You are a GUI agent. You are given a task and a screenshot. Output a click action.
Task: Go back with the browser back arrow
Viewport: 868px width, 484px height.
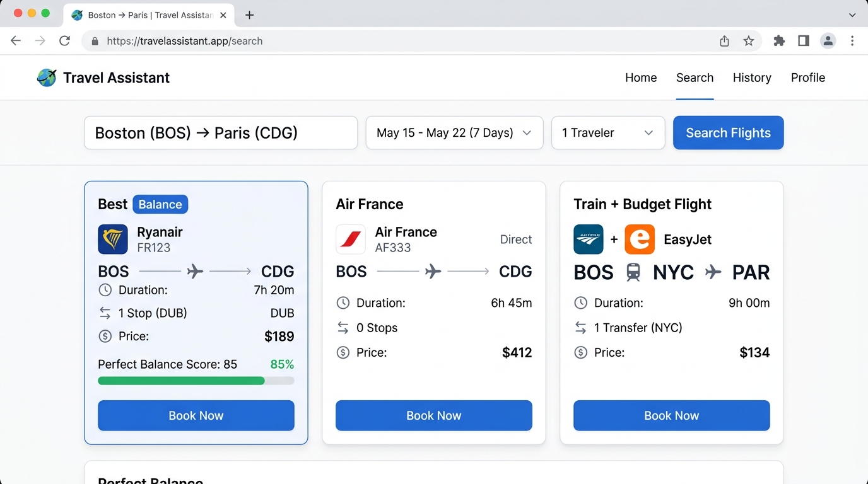point(16,41)
